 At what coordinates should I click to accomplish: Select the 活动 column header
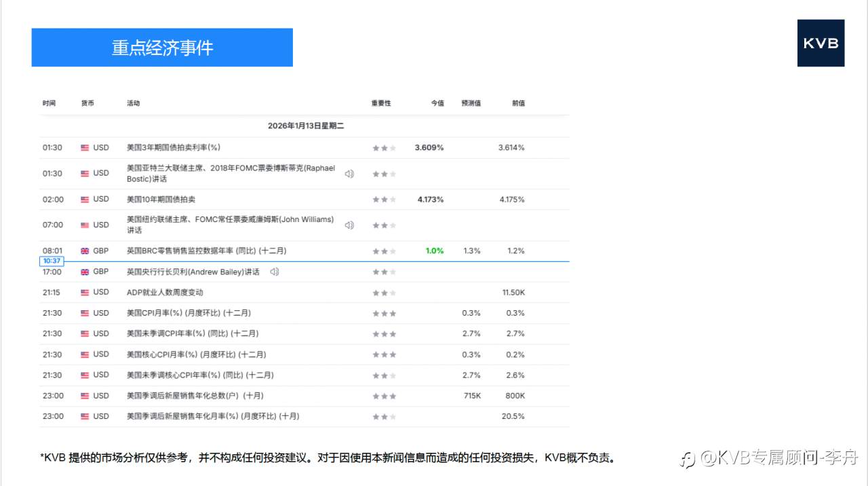click(x=133, y=103)
